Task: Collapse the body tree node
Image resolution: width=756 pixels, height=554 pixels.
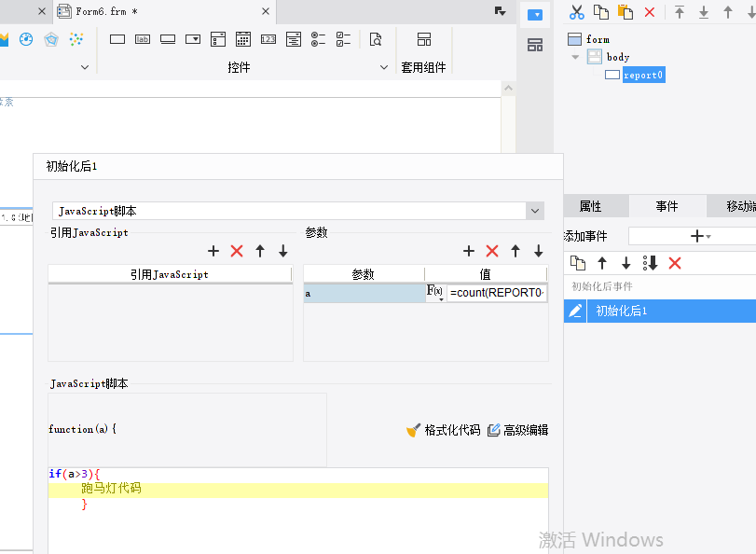Action: (575, 57)
